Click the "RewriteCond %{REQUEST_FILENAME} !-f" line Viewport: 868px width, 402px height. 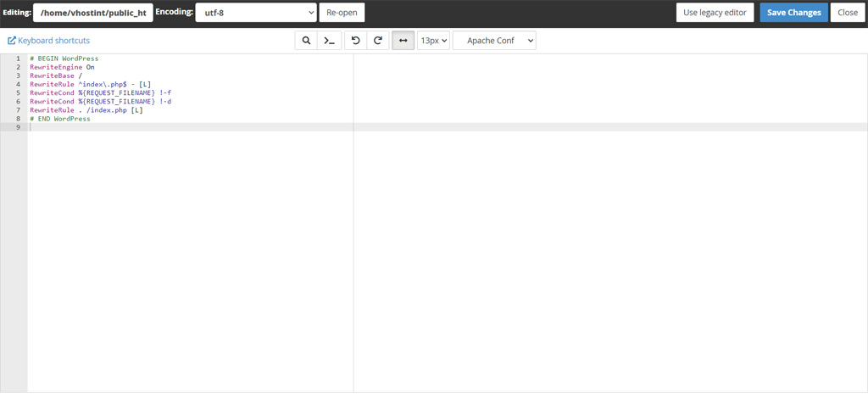pyautogui.click(x=101, y=92)
